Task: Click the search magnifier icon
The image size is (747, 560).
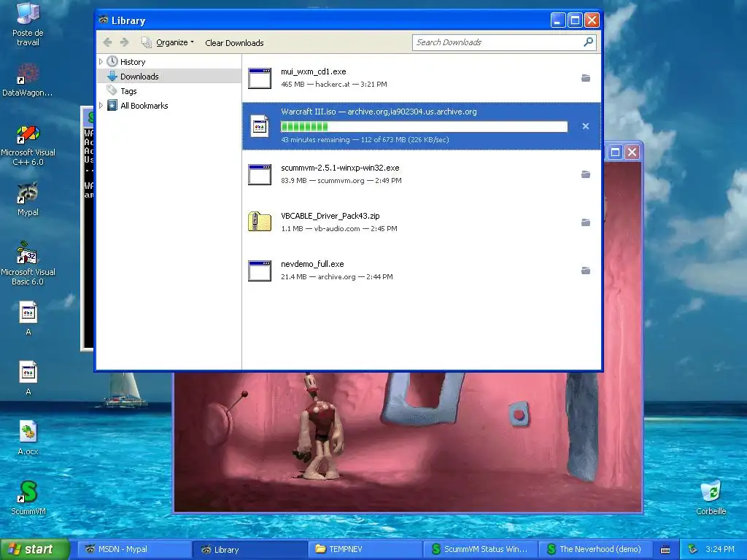Action: [589, 42]
